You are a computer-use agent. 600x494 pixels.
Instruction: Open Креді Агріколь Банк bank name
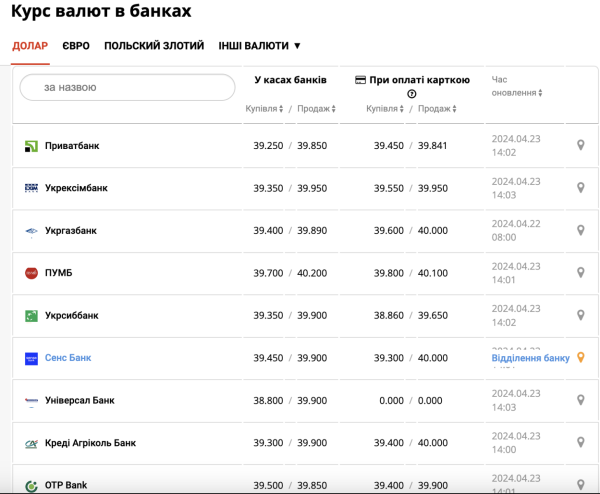(x=90, y=443)
